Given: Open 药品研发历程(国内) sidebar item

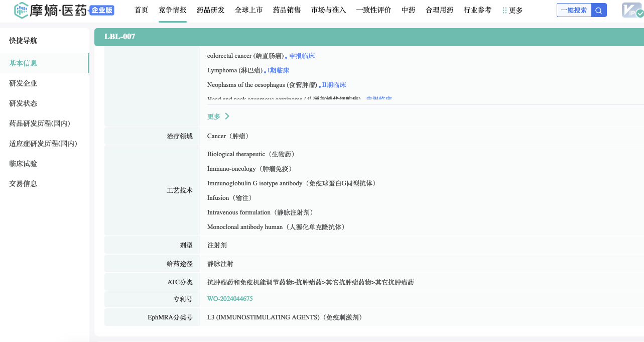Looking at the screenshot, I should [x=39, y=124].
